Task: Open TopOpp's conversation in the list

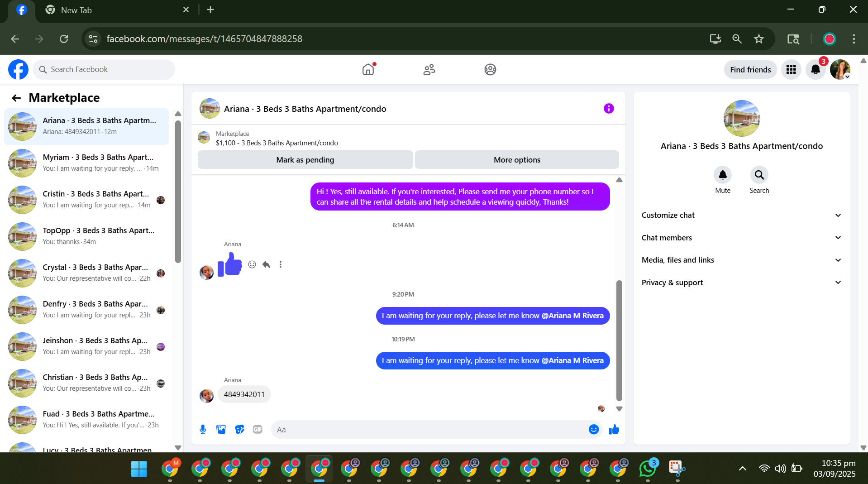Action: (x=86, y=236)
